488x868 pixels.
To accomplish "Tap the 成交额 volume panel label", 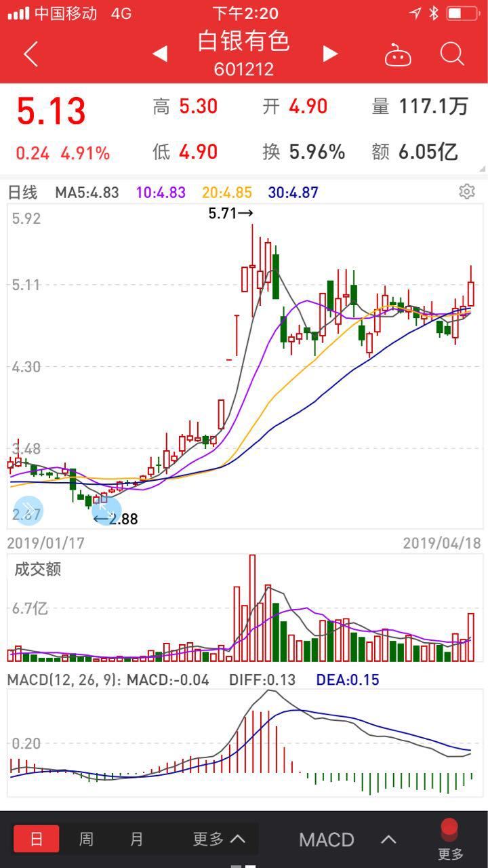I will point(38,569).
